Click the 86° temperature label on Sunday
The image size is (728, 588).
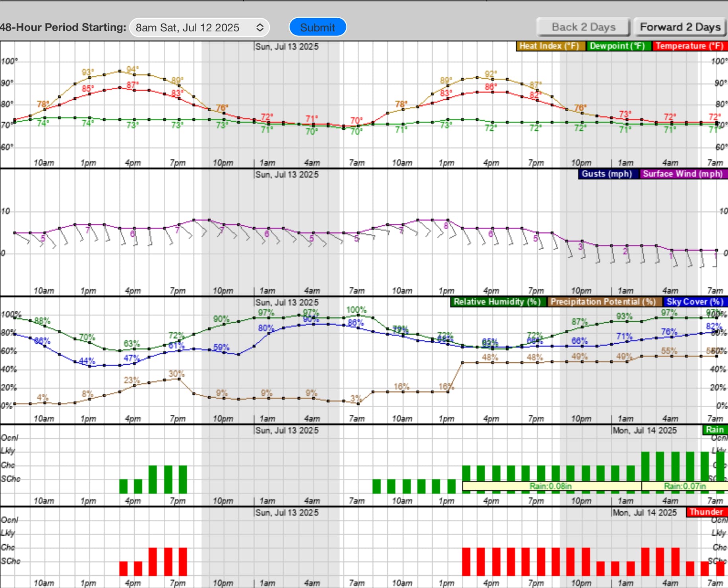(491, 87)
